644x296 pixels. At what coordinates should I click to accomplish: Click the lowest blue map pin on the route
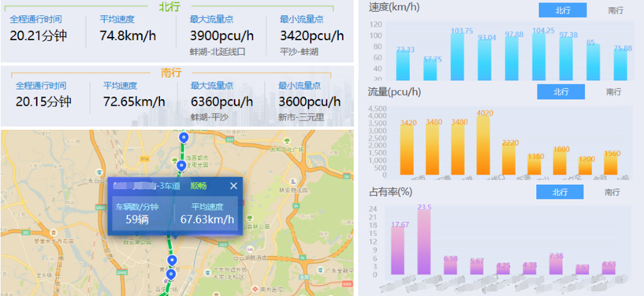coord(170,274)
